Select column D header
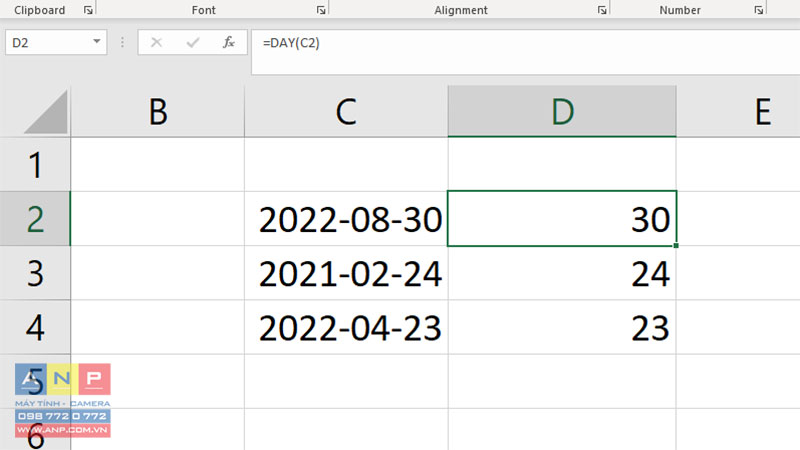The width and height of the screenshot is (800, 450). [562, 111]
